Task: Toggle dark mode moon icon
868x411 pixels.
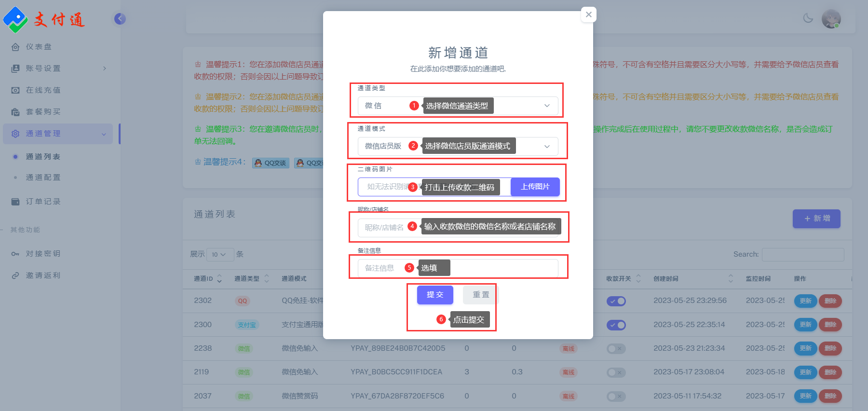Action: (x=808, y=18)
